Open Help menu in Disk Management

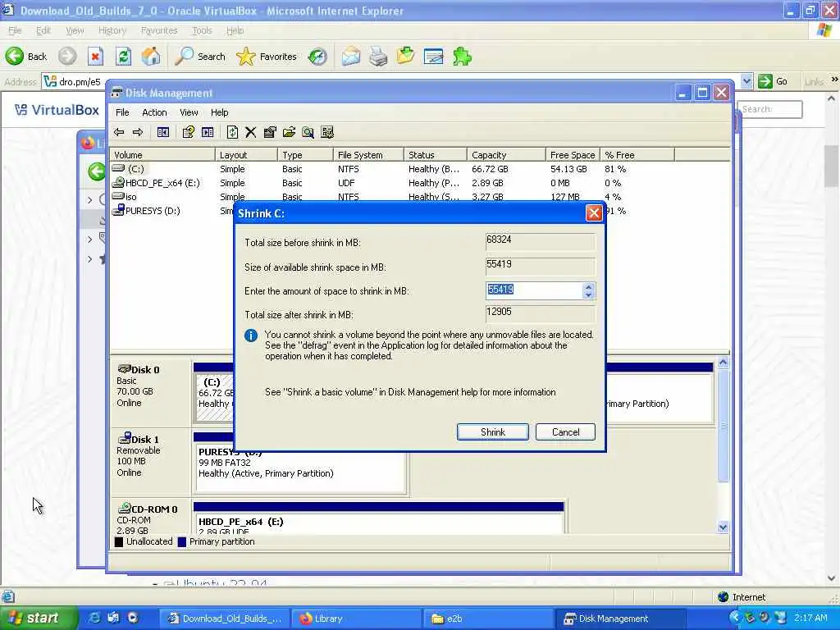point(219,112)
